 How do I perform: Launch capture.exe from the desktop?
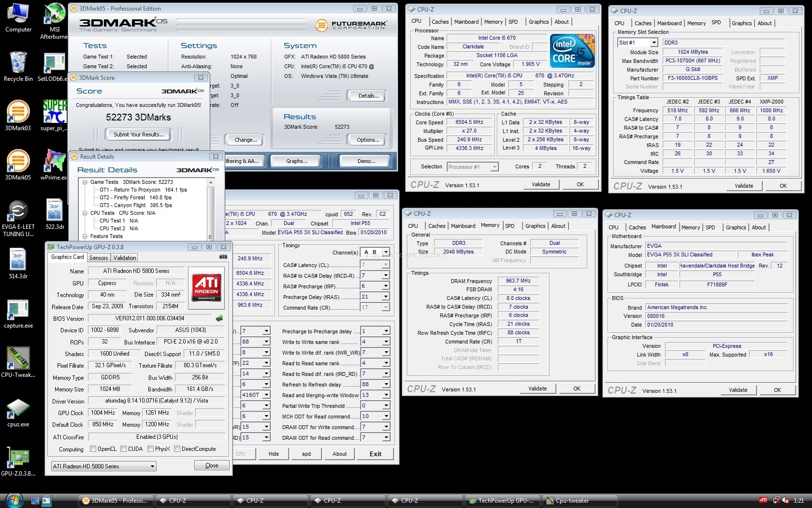(x=18, y=313)
